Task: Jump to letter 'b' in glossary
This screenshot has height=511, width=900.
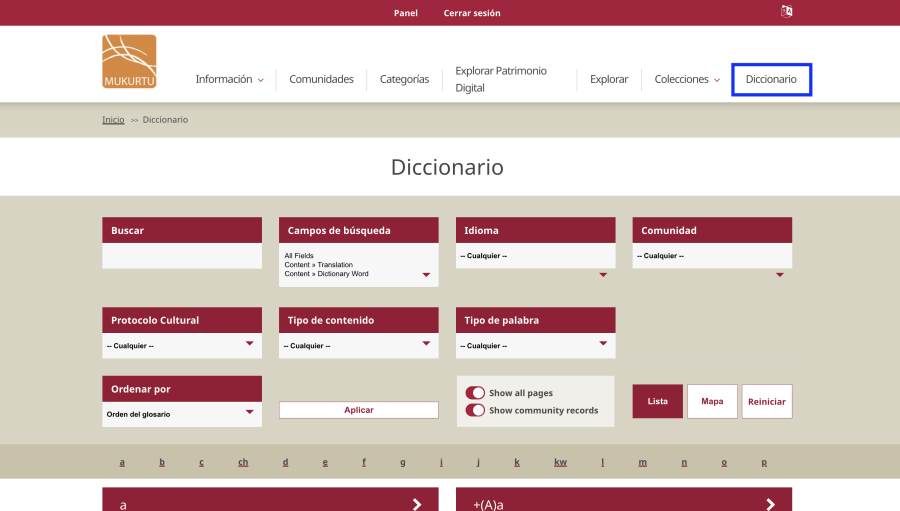Action: 162,462
